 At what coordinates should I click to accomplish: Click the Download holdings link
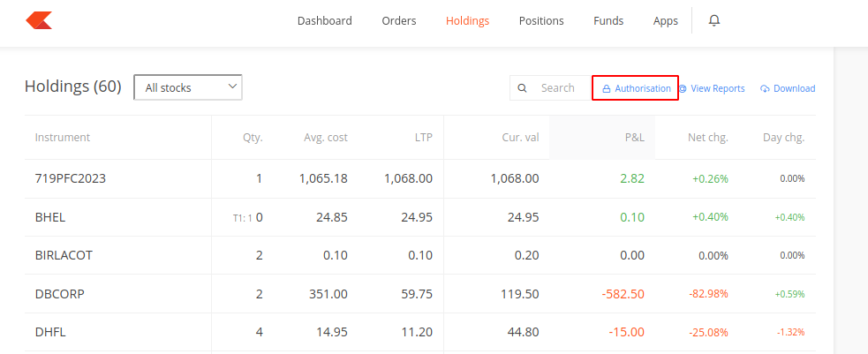point(795,88)
